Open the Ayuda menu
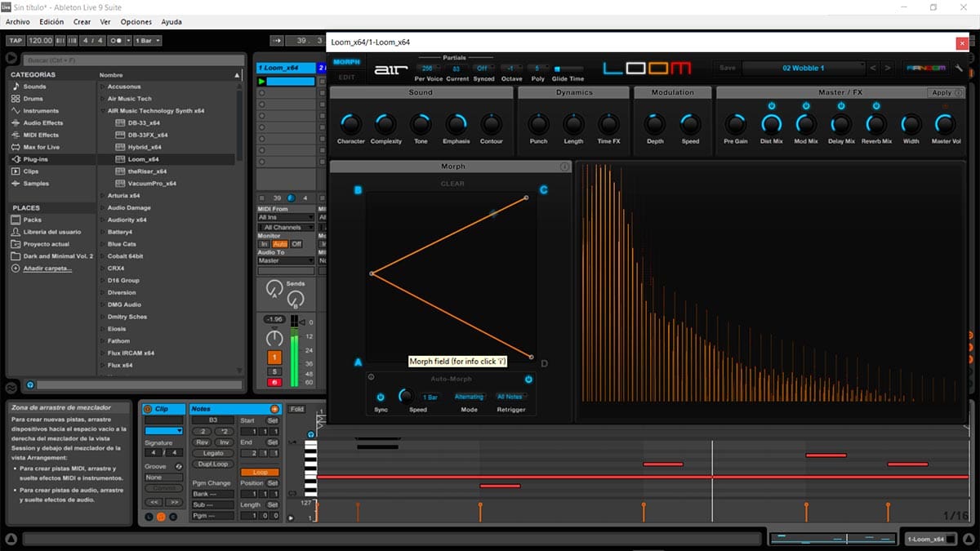Screen dimensions: 980x551 (171, 22)
